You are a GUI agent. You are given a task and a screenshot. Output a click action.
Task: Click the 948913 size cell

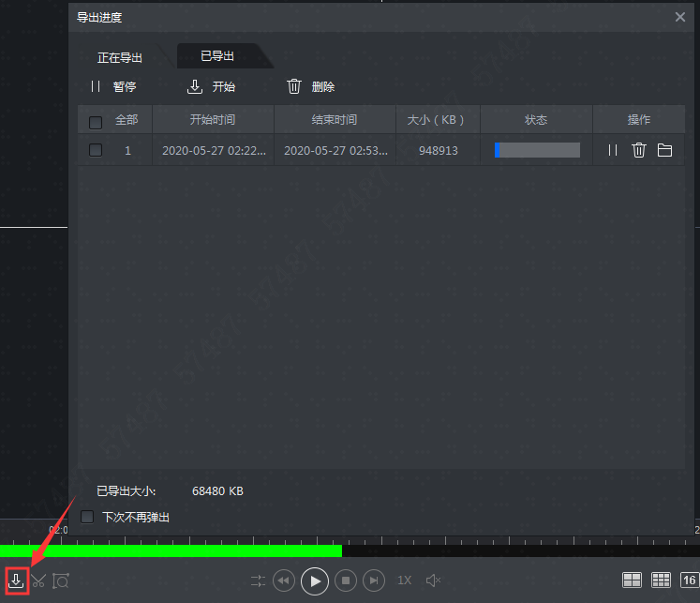(439, 151)
